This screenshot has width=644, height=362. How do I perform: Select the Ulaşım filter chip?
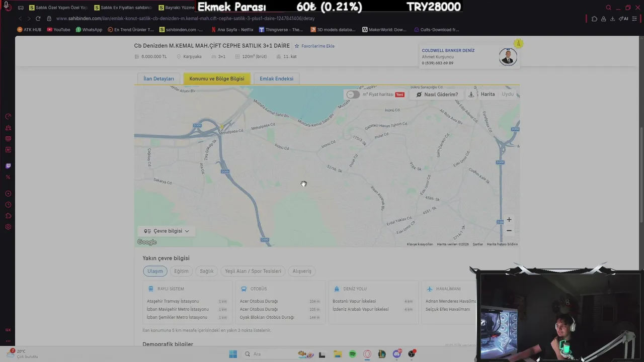(155, 271)
